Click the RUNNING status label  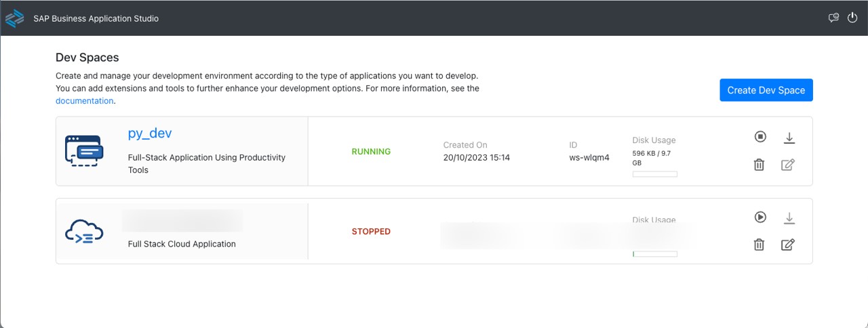(371, 152)
